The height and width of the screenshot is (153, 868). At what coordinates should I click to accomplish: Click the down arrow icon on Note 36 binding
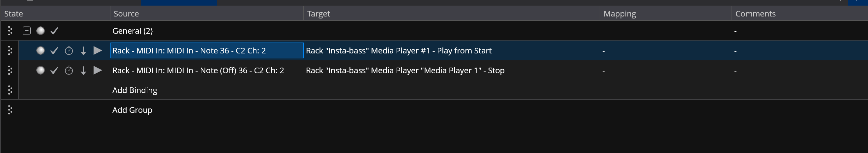[x=83, y=51]
